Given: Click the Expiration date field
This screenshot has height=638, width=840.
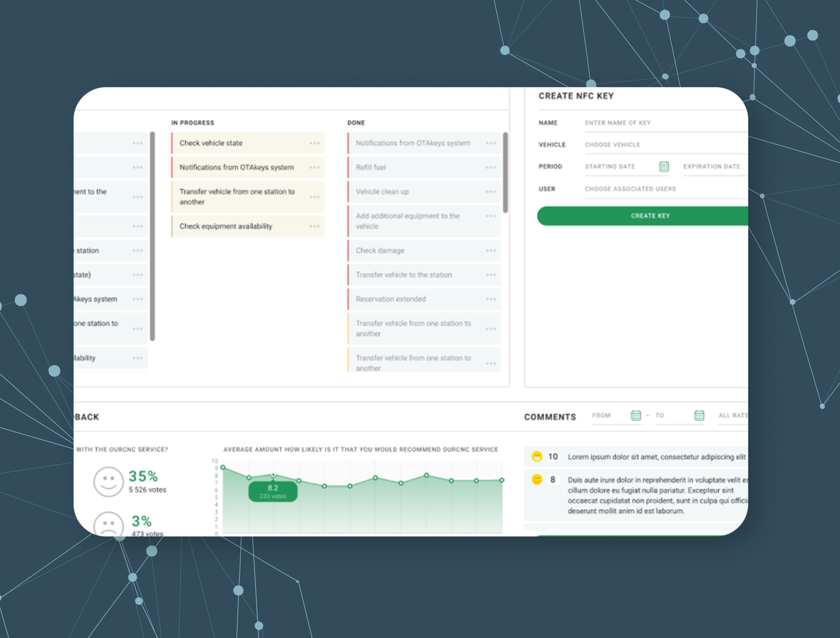Looking at the screenshot, I should (715, 167).
